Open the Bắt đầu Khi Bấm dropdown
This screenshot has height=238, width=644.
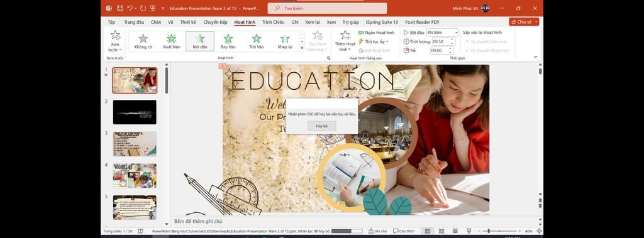[x=442, y=33]
